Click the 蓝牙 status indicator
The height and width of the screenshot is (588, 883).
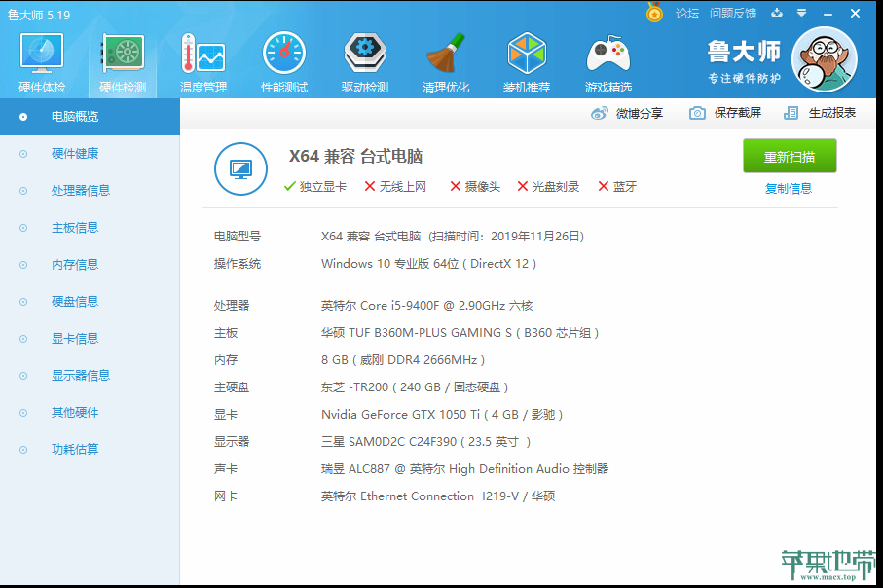[617, 186]
